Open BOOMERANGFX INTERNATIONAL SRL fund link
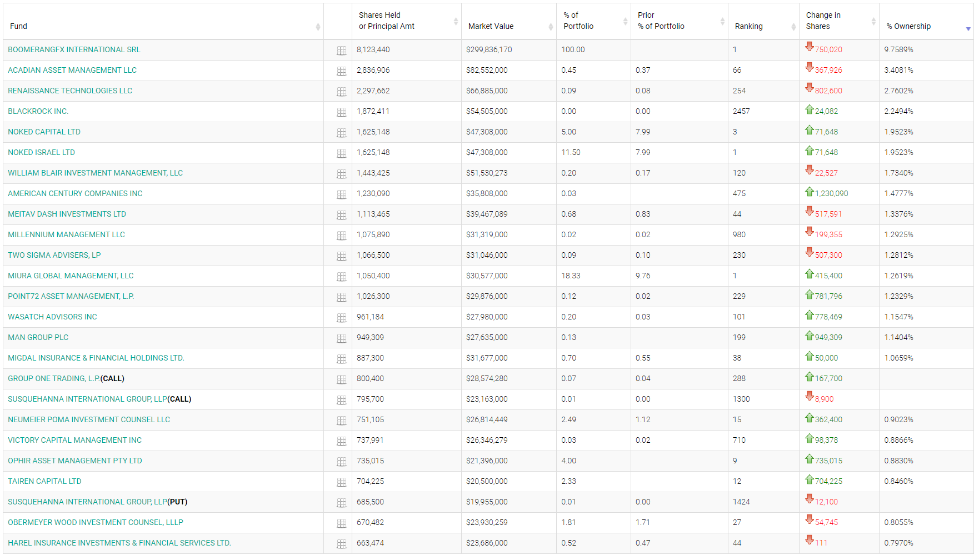Image resolution: width=974 pixels, height=560 pixels. 74,49
